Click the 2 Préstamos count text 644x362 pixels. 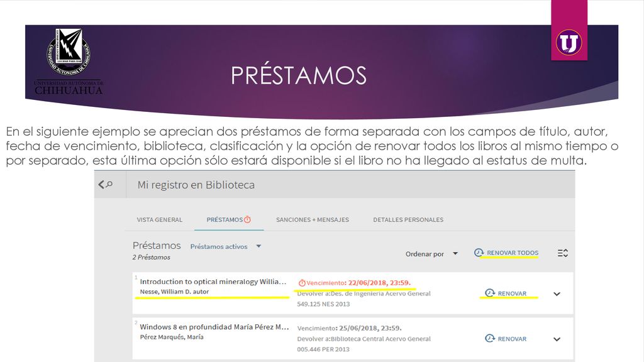pos(151,257)
